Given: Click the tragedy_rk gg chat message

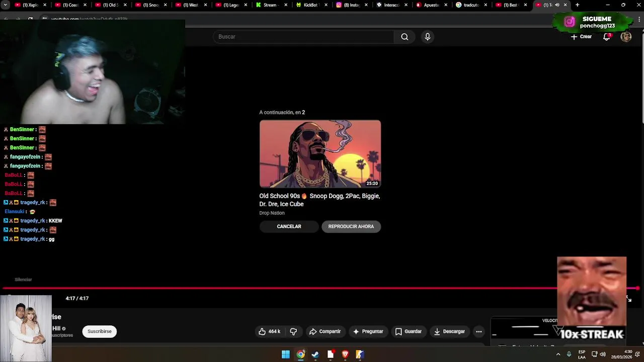Looking at the screenshot, I should 29,239.
